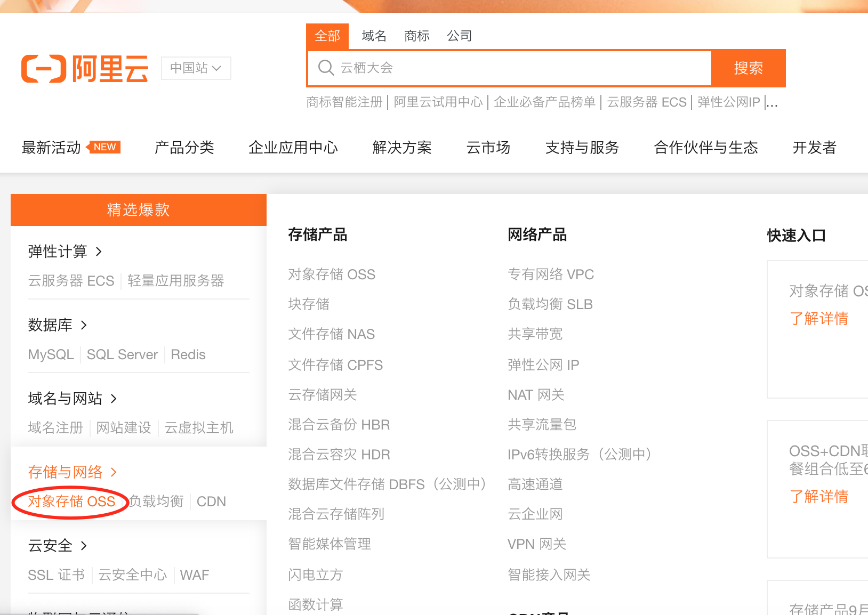Screen dimensions: 868x615
Task: Open the 负载均衡 sidebar link
Action: pos(156,501)
